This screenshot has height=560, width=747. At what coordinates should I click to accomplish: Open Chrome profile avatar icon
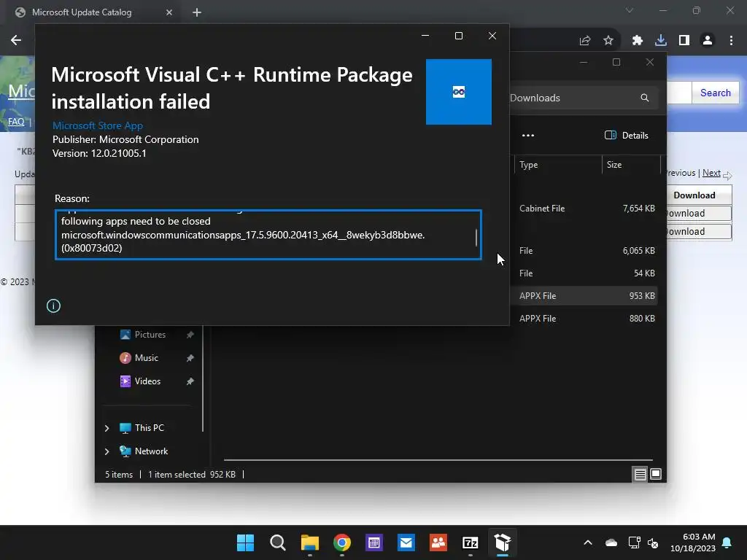point(708,41)
